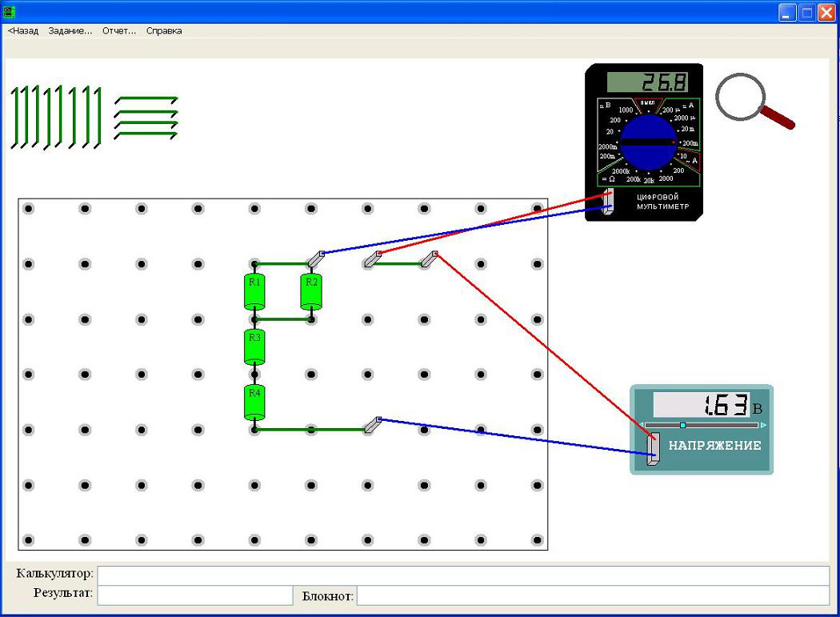Grab the multimeter's blue-wire probe above R2
The image size is (840, 617).
coord(315,258)
